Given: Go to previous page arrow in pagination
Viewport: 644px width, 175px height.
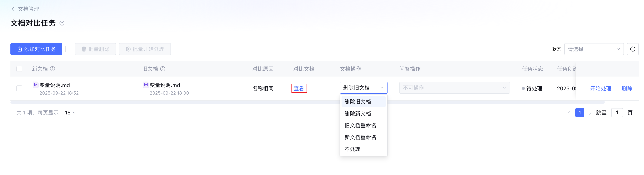Looking at the screenshot, I should click(x=569, y=113).
